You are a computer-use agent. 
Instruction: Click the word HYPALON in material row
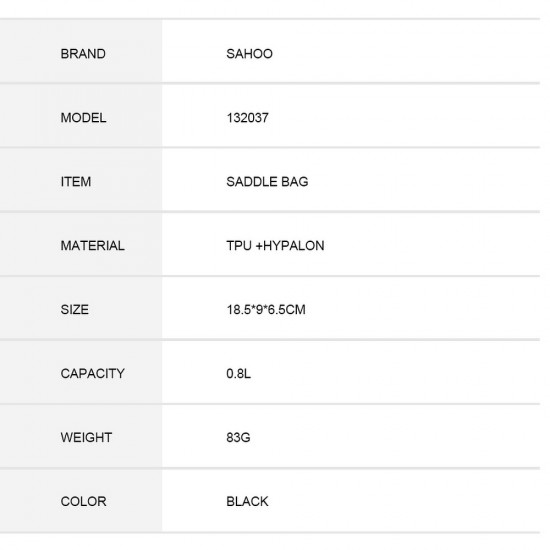pos(294,246)
